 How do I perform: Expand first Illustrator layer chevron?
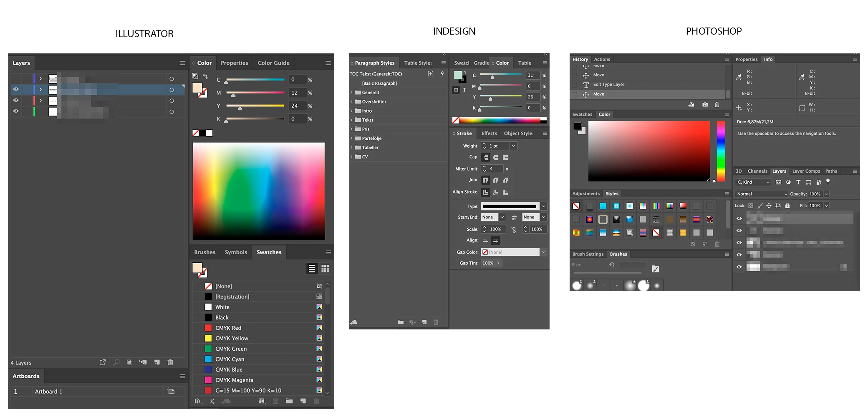(40, 78)
